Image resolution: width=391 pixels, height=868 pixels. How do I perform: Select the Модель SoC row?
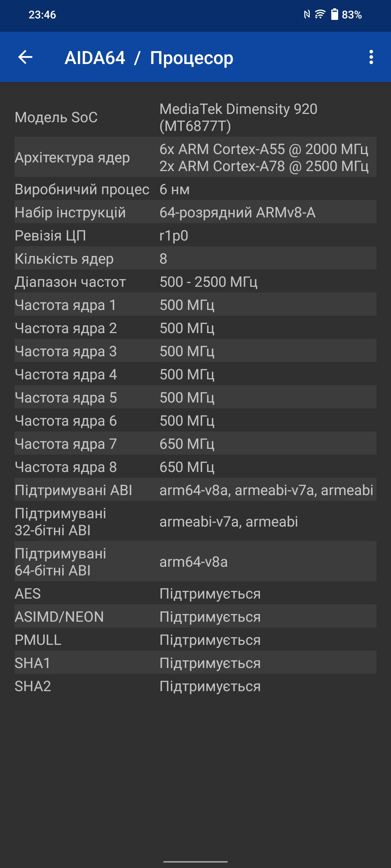pyautogui.click(x=195, y=117)
